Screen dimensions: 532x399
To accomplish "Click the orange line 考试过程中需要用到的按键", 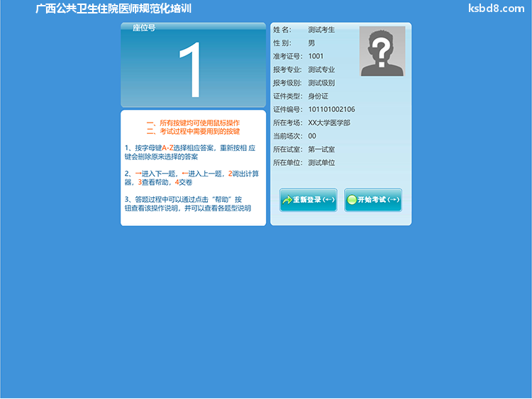I will [193, 131].
